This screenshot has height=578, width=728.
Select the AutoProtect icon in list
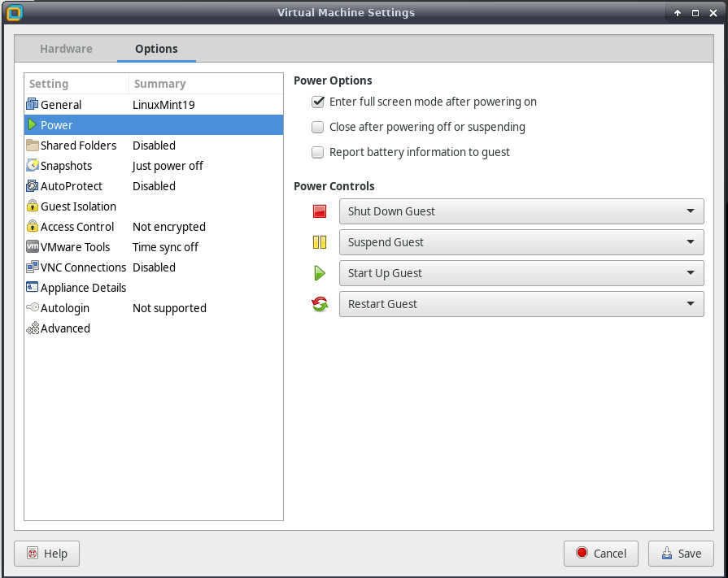pyautogui.click(x=33, y=186)
